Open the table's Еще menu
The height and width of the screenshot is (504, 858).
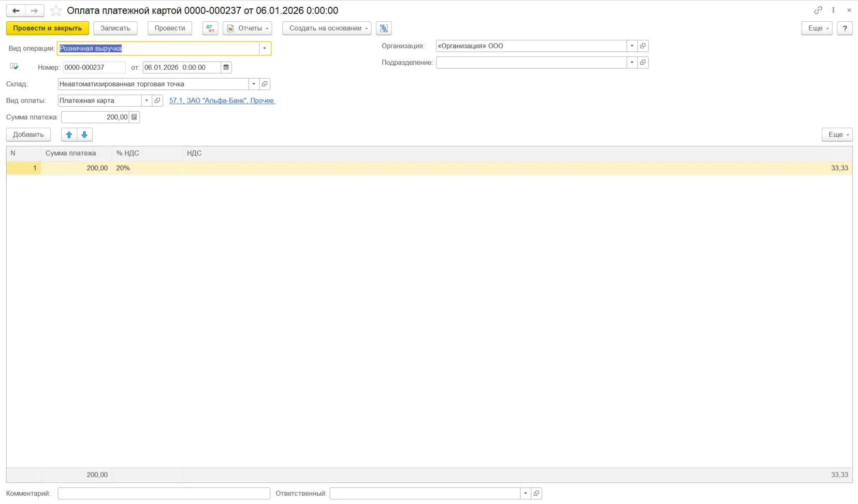click(x=837, y=135)
